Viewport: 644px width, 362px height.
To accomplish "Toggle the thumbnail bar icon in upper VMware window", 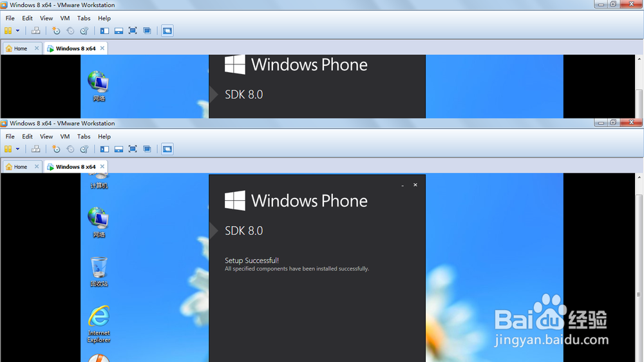I will [x=118, y=31].
